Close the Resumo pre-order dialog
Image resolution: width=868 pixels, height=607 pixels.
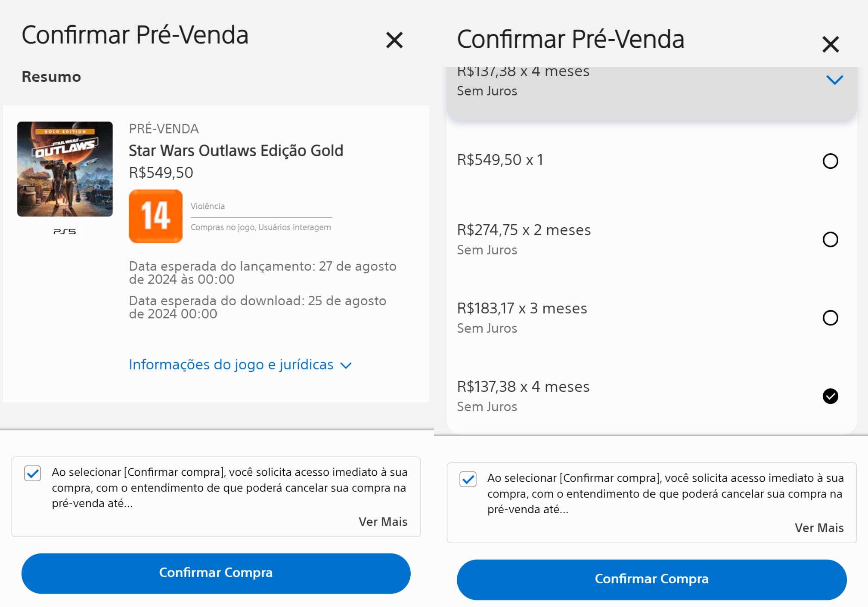click(x=394, y=40)
